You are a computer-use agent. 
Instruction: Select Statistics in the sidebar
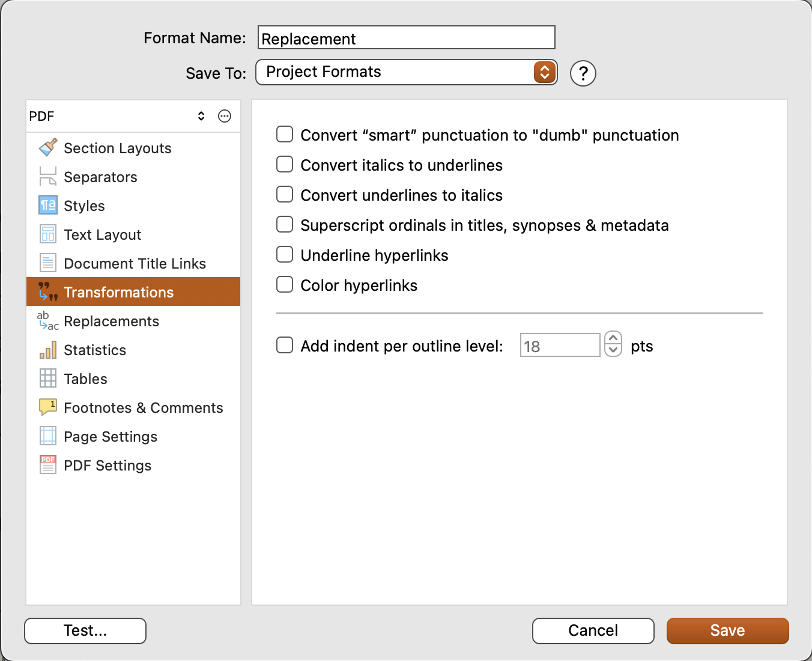click(x=133, y=350)
